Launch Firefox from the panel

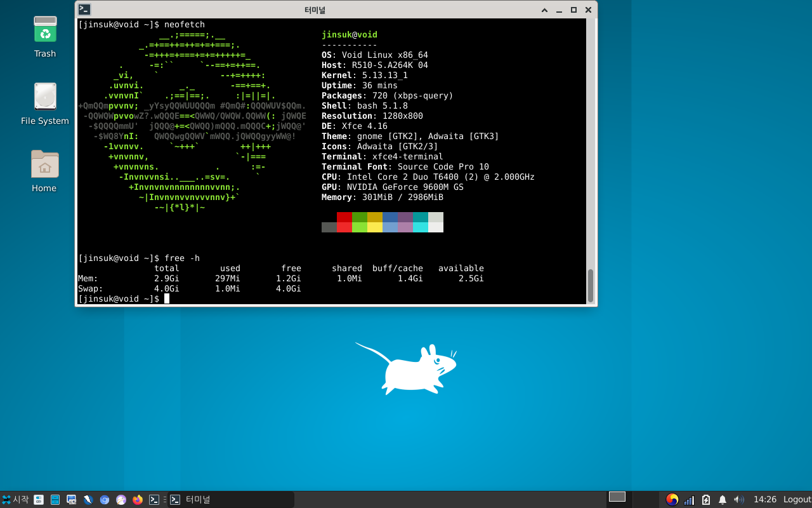pyautogui.click(x=138, y=500)
